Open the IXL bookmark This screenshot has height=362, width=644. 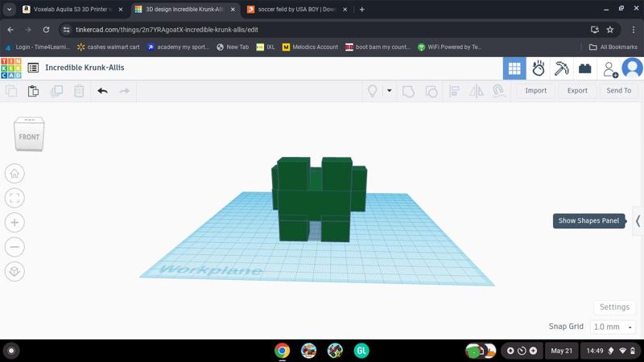click(266, 47)
